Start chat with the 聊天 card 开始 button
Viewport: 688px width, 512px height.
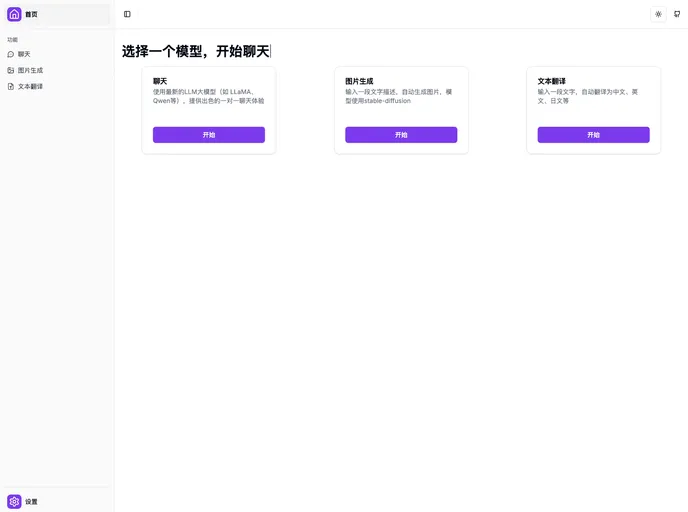point(209,135)
